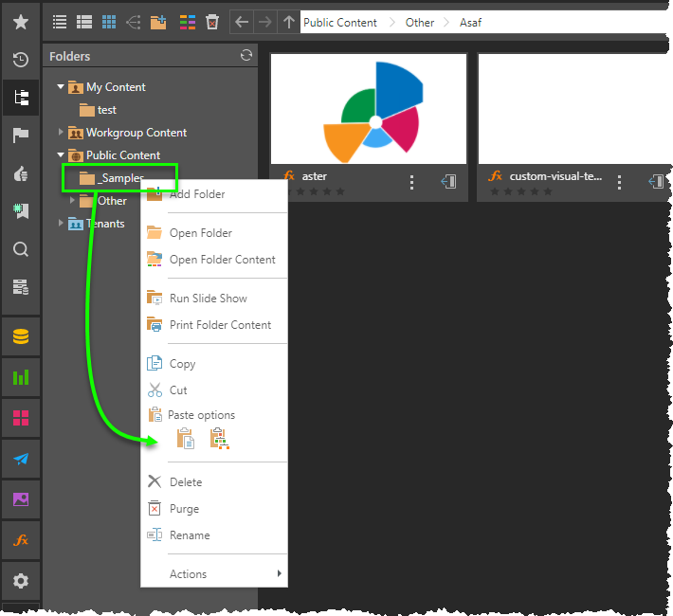This screenshot has height=616, width=673.
Task: Select Rename in the context menu
Action: tap(190, 535)
